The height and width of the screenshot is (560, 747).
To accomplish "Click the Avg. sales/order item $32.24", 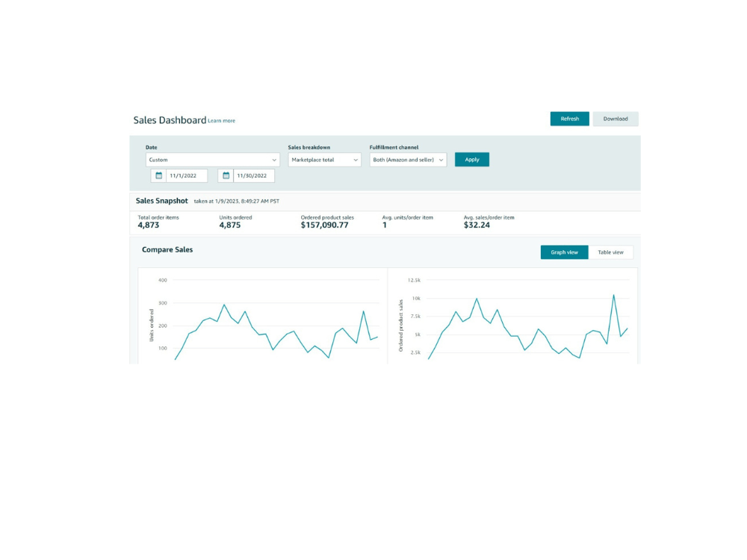I will pyautogui.click(x=477, y=225).
